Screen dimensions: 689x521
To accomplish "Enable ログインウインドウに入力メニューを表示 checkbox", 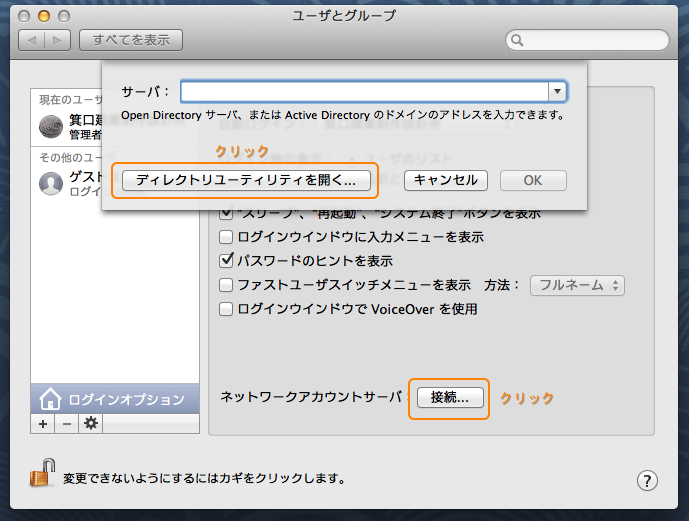I will (226, 237).
